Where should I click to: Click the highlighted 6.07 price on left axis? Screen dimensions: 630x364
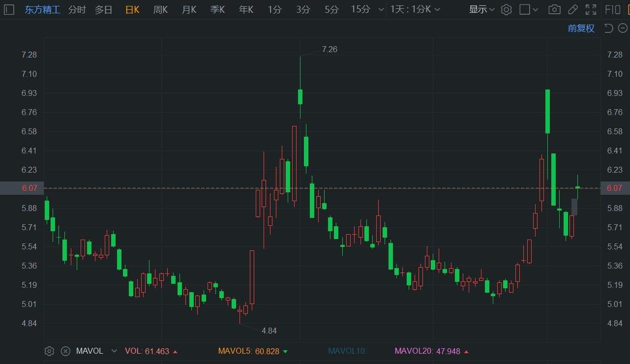[22, 188]
